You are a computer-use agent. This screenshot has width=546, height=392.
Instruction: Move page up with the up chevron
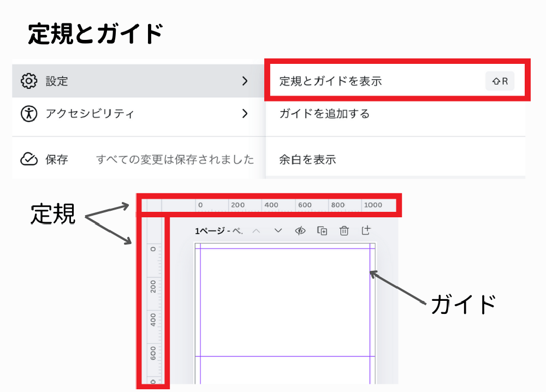(x=256, y=231)
